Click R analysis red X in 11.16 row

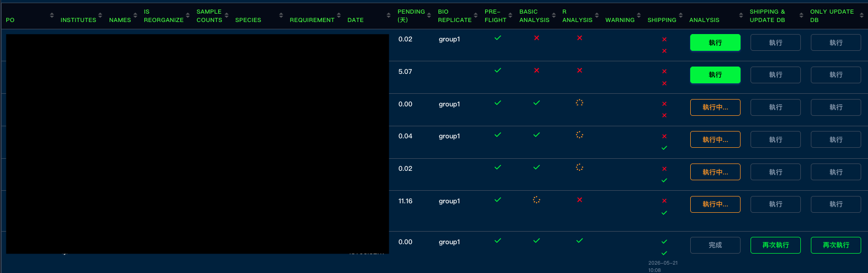[x=580, y=200]
